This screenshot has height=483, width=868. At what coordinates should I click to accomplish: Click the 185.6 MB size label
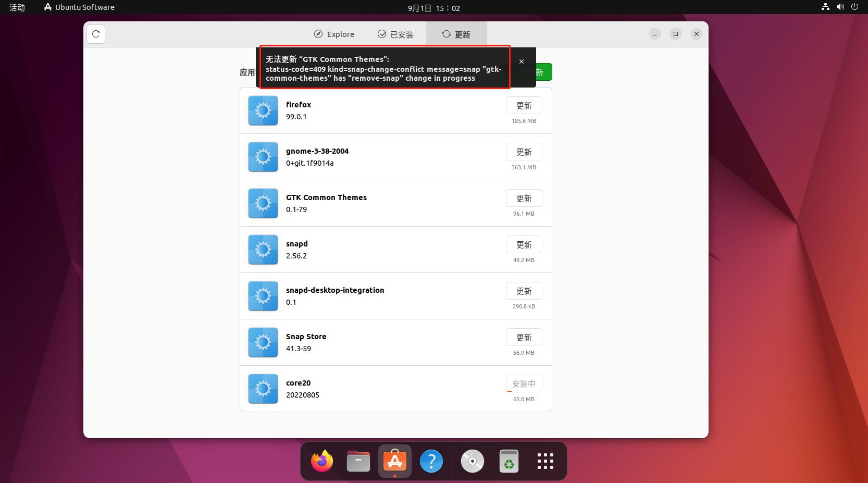click(524, 121)
